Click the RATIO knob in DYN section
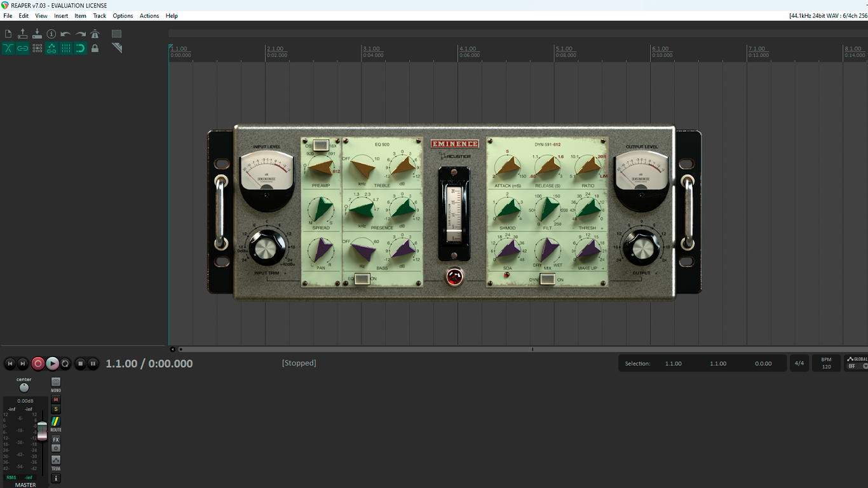 point(588,166)
